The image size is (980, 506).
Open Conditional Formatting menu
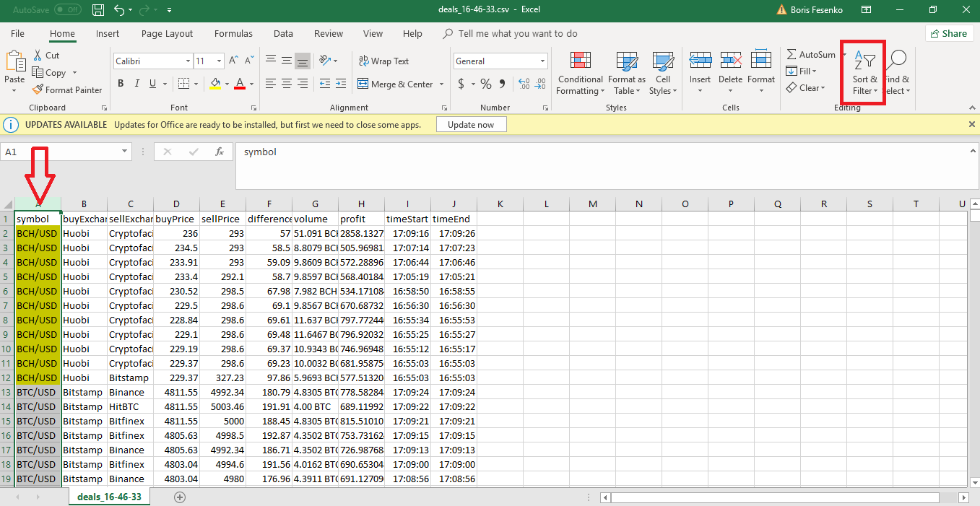(x=580, y=73)
